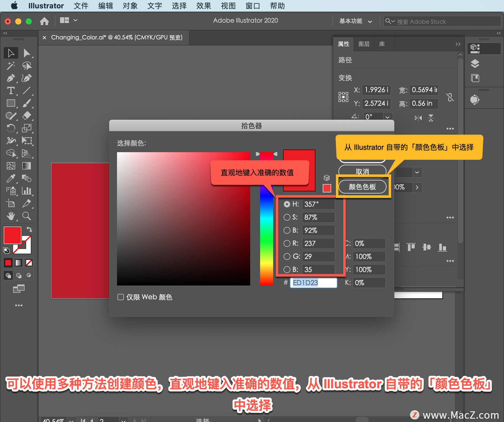
Task: Click the Home icon in the top bar
Action: (x=44, y=21)
